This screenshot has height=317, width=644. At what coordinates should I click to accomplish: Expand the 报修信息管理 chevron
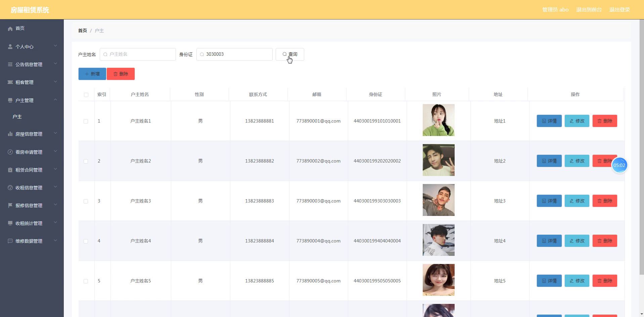click(55, 205)
